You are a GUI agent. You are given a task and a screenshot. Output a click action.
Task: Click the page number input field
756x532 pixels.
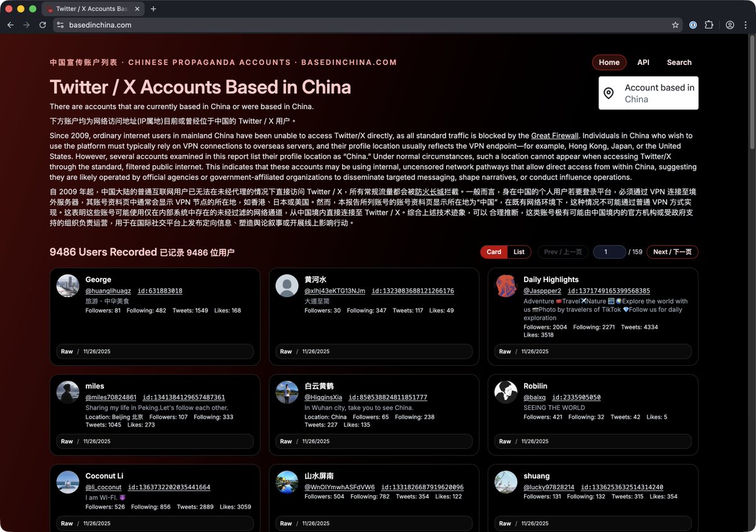point(609,252)
